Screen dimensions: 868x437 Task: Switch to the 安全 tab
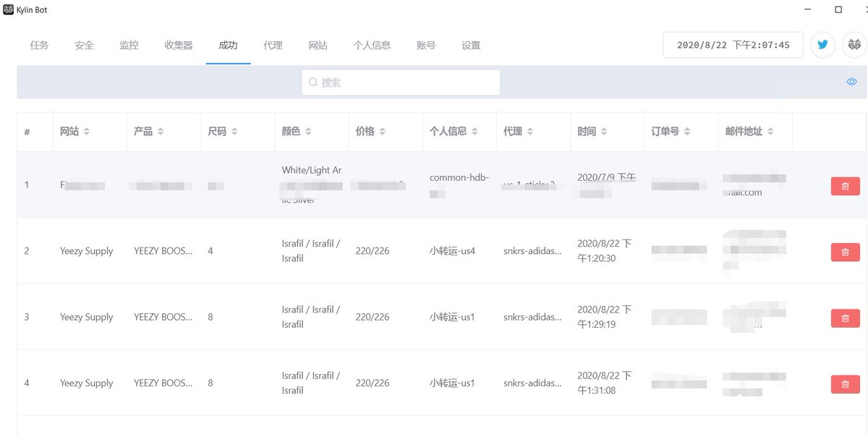click(84, 45)
